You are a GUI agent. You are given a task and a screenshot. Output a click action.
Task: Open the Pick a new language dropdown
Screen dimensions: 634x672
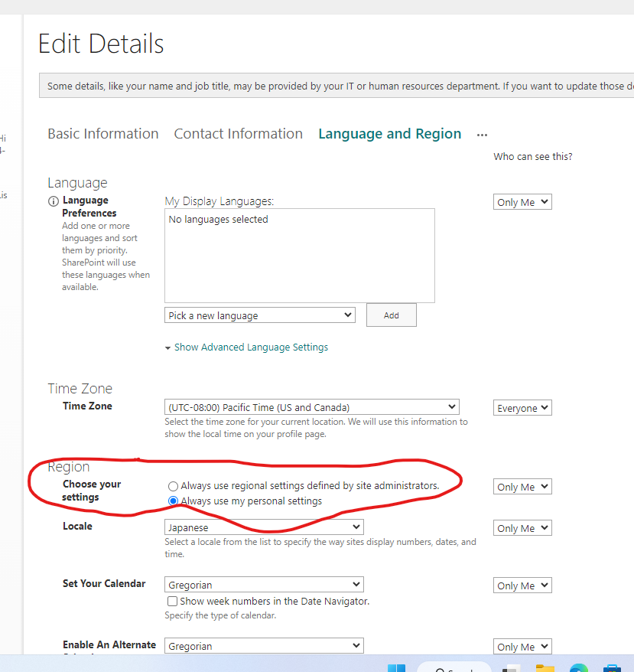(260, 315)
